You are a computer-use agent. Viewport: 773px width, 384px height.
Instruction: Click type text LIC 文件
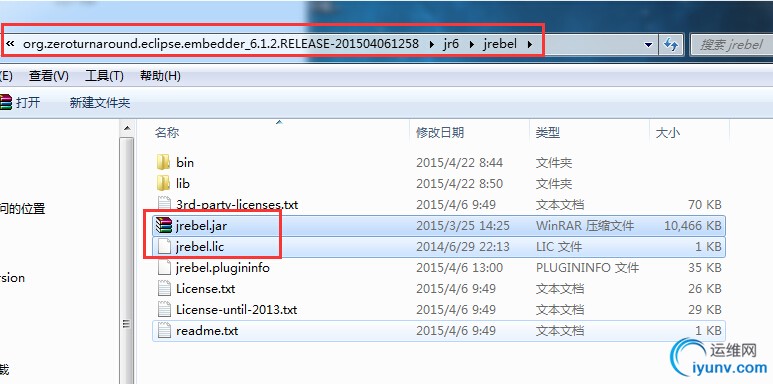[x=559, y=246]
